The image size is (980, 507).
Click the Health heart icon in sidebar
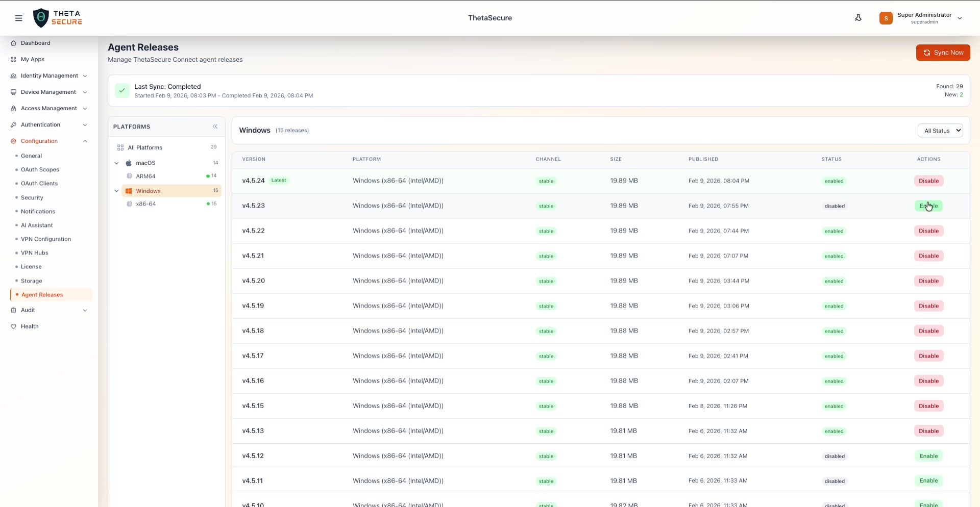point(14,326)
